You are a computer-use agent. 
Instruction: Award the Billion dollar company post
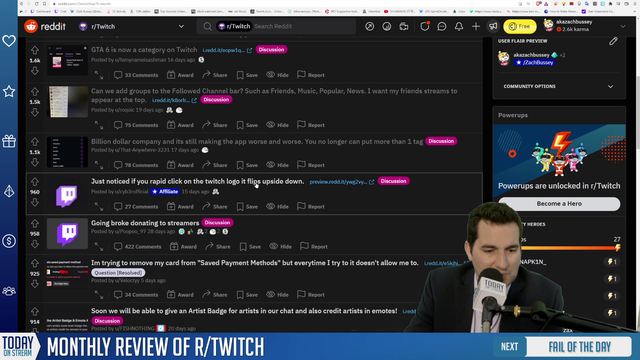coord(180,165)
